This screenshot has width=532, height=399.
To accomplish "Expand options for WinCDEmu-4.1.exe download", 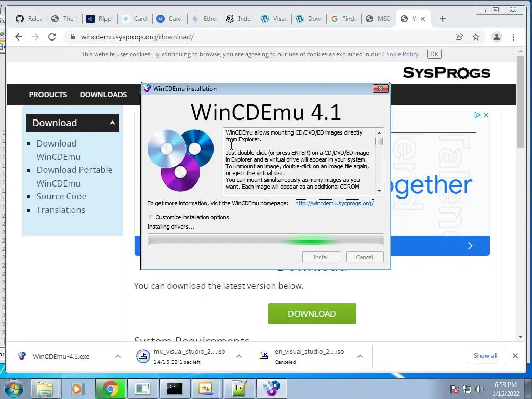I will [118, 356].
